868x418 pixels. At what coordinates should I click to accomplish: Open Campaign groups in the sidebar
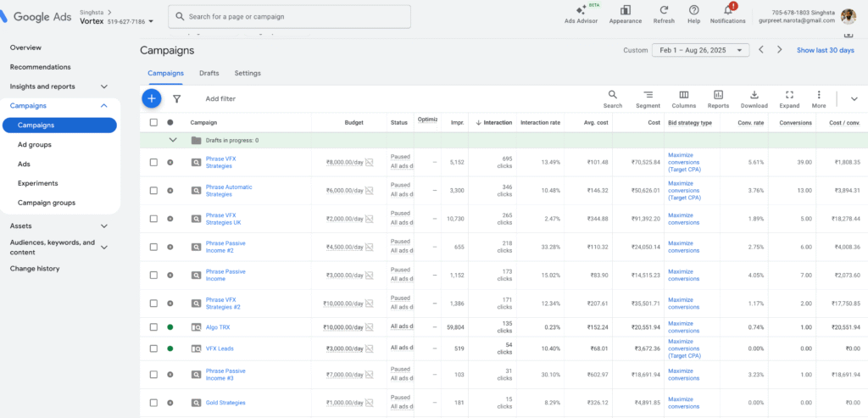tap(47, 203)
